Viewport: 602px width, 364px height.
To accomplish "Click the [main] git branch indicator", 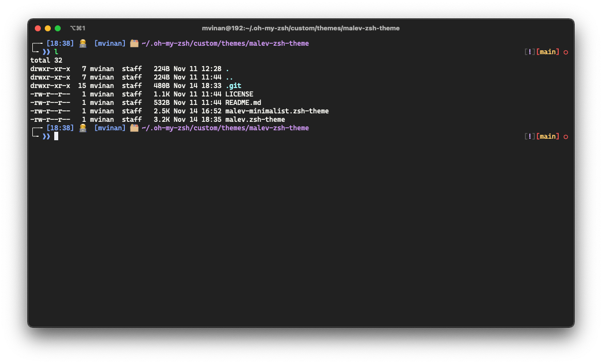I will 548,52.
